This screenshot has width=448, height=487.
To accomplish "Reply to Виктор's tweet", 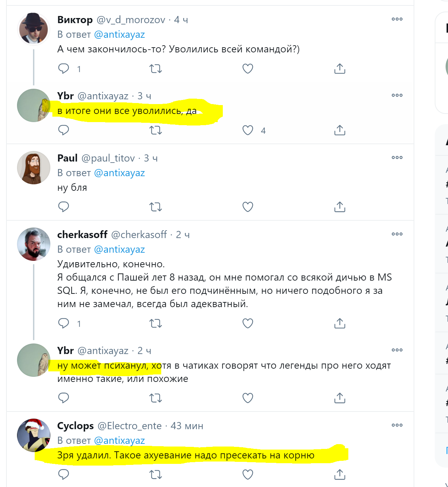I will (64, 69).
